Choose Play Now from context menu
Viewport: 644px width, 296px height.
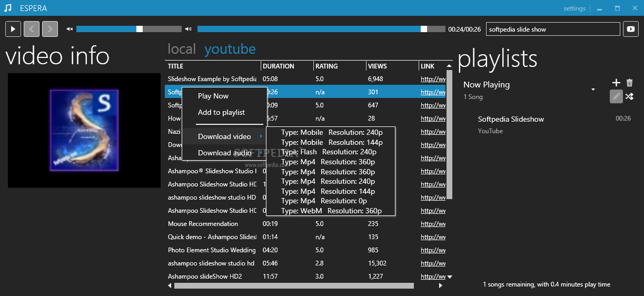[x=213, y=96]
